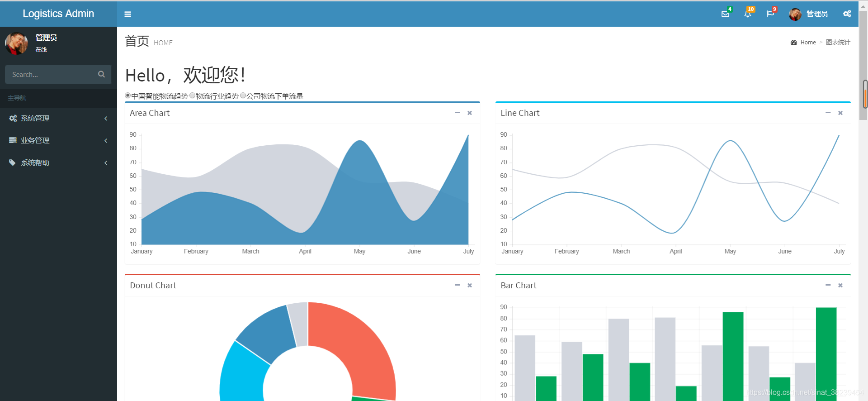
Task: Select 公司物流下单流量 radio option
Action: [243, 95]
